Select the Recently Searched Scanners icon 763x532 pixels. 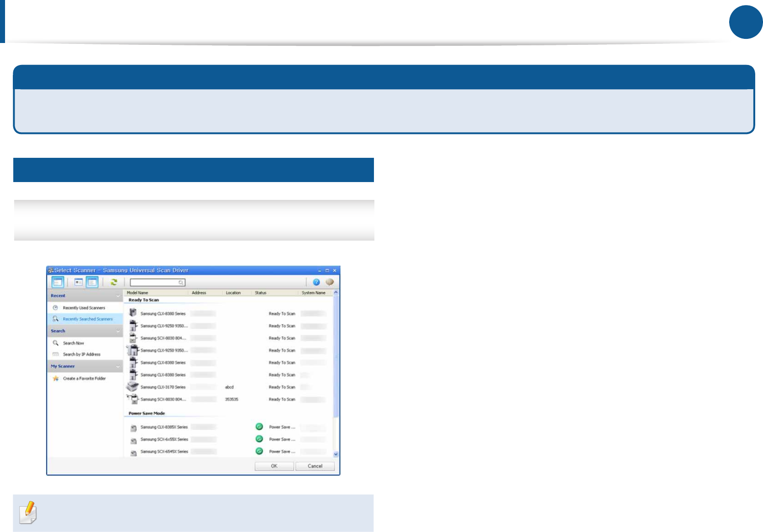(55, 319)
